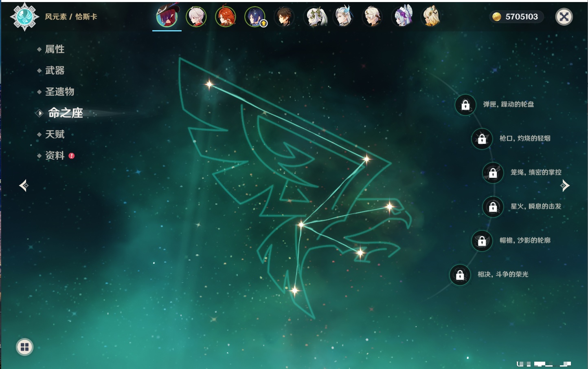Click the label 相决，斗争的荣光
Screen dimensions: 588x369
[x=503, y=274]
